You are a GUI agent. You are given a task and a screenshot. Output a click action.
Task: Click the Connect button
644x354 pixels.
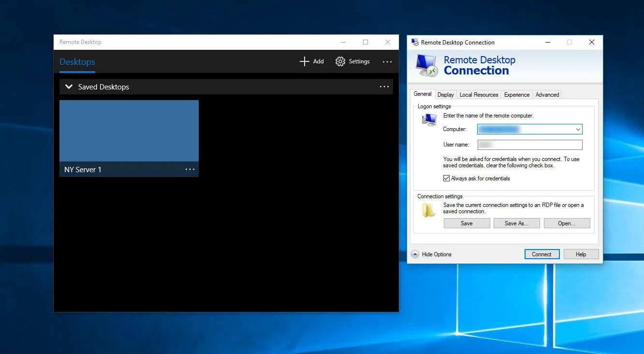[542, 254]
